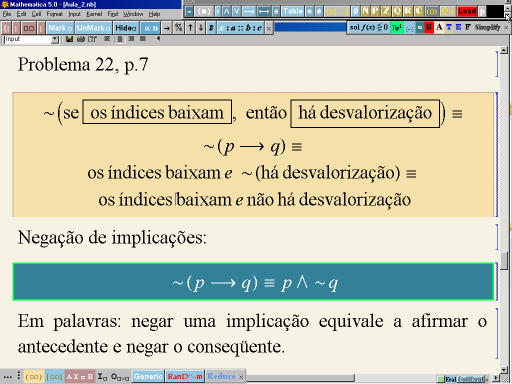This screenshot has height=384, width=512.
Task: Click the Simplify button
Action: 487,27
